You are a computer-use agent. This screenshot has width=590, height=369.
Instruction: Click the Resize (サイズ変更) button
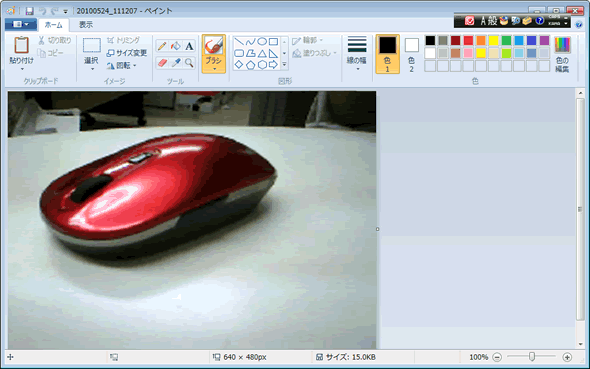(x=126, y=53)
